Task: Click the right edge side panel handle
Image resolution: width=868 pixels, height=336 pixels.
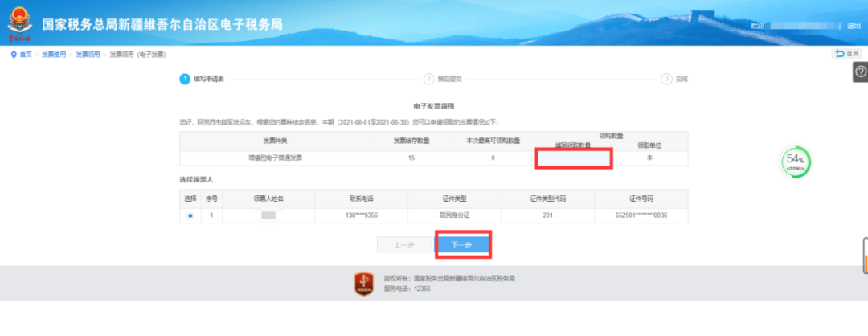Action: pyautogui.click(x=866, y=256)
